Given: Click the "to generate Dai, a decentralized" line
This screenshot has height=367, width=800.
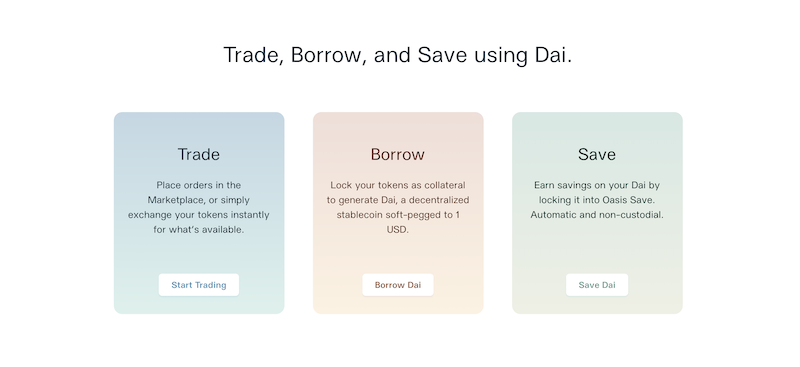Looking at the screenshot, I should [398, 200].
